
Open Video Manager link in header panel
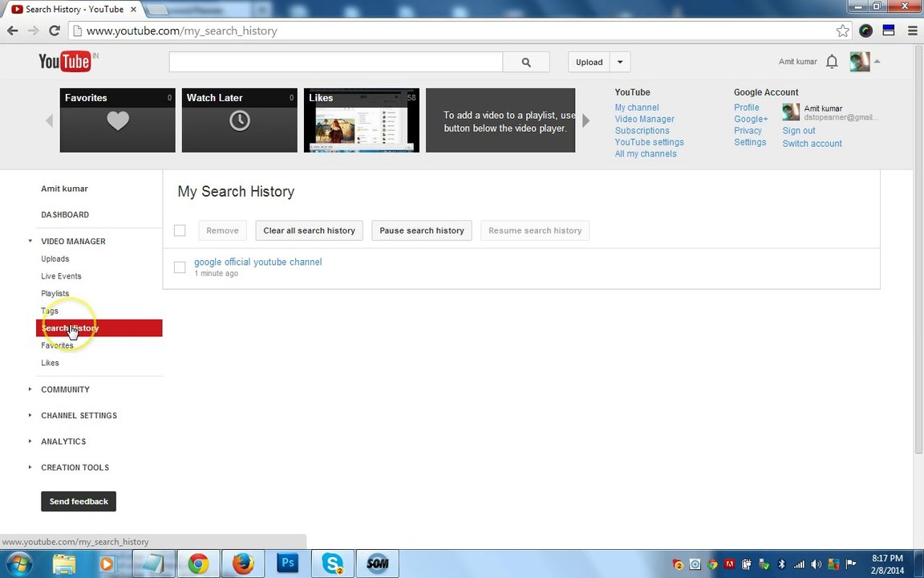(645, 119)
